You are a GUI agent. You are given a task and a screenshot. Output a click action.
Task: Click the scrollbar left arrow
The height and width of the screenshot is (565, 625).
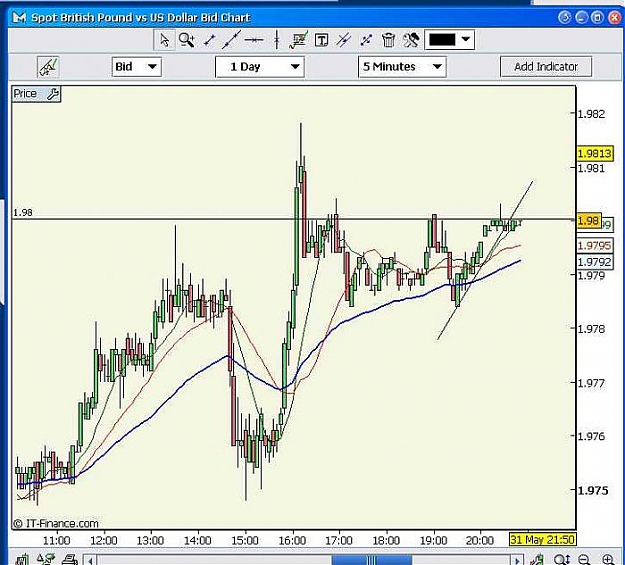(90, 560)
